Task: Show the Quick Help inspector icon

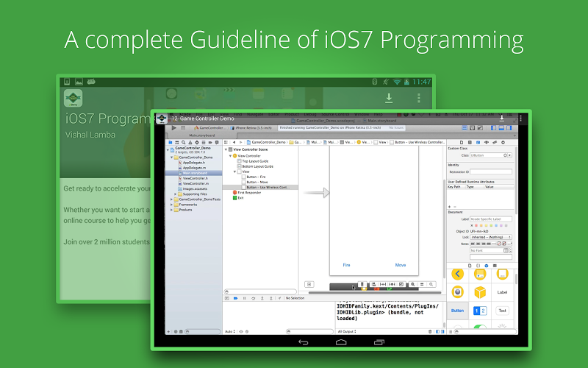Action: (470, 142)
